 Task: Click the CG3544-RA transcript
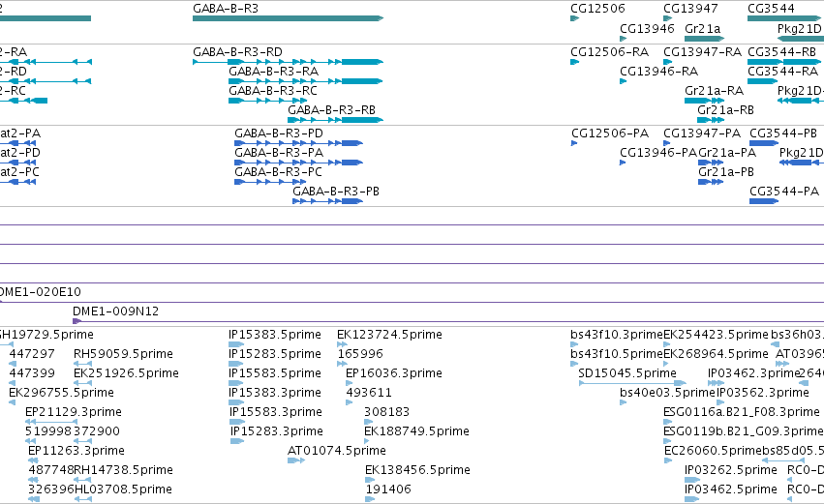[783, 72]
